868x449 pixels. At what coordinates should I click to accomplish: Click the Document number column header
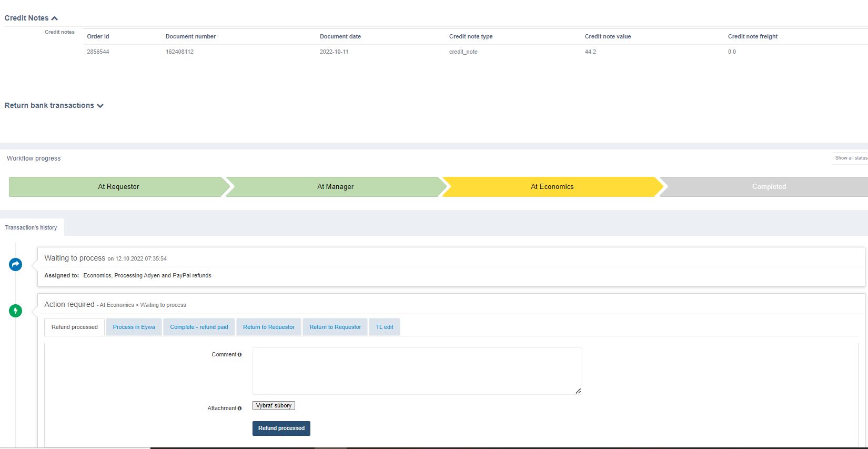[x=190, y=36]
